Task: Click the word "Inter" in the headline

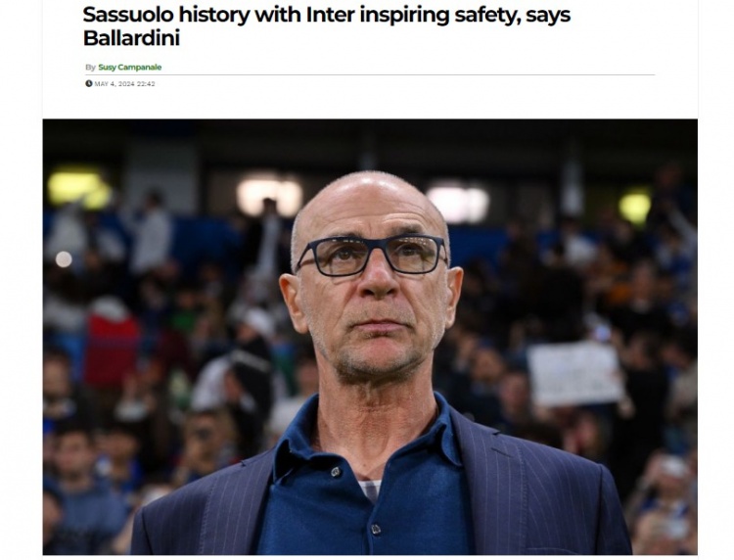Action: pyautogui.click(x=330, y=15)
